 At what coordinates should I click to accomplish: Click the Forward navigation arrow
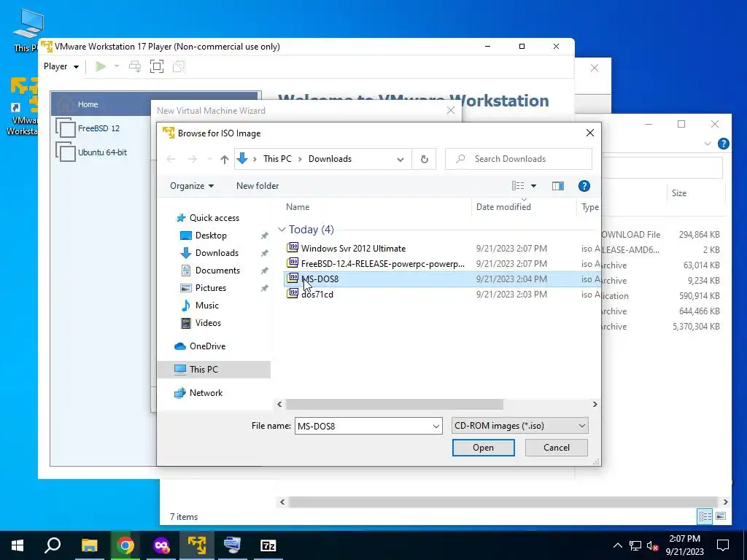click(x=192, y=159)
